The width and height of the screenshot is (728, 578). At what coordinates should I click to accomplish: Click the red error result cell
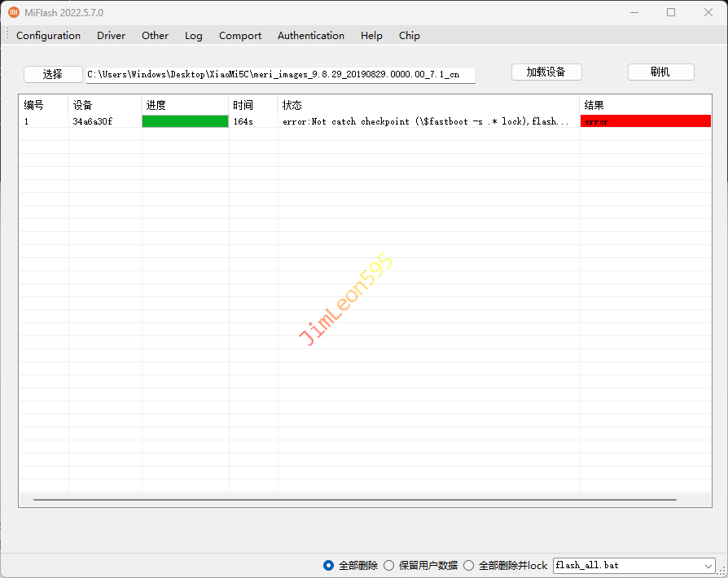click(645, 121)
